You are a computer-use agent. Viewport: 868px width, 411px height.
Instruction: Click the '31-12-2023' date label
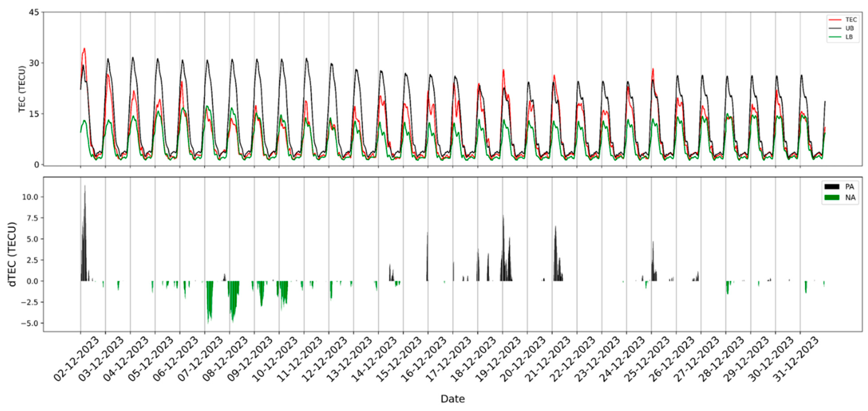coord(796,360)
